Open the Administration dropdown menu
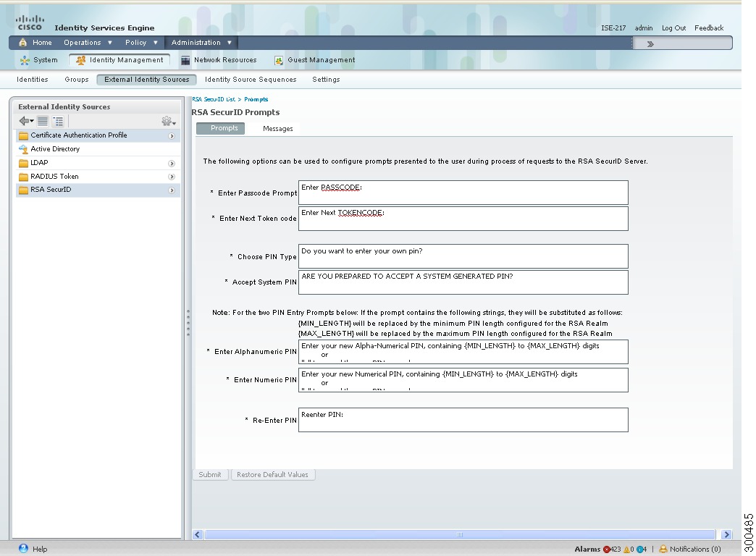This screenshot has height=556, width=756. pyautogui.click(x=201, y=43)
